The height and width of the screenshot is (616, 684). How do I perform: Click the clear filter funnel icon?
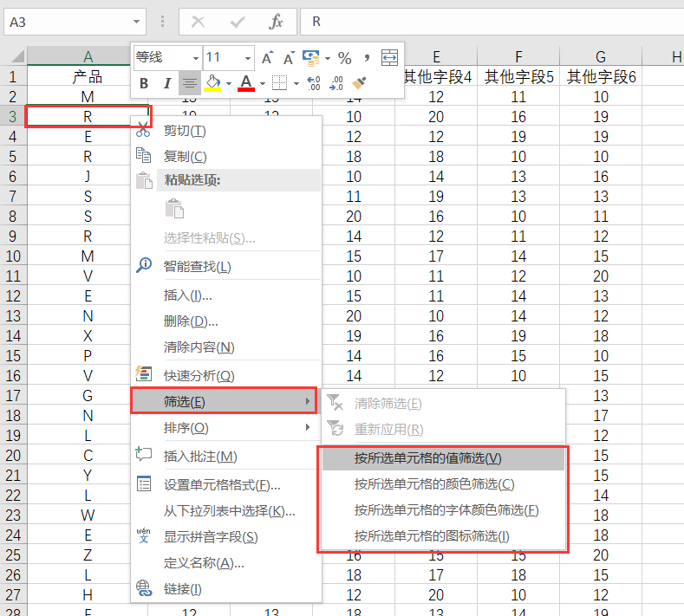pos(335,402)
